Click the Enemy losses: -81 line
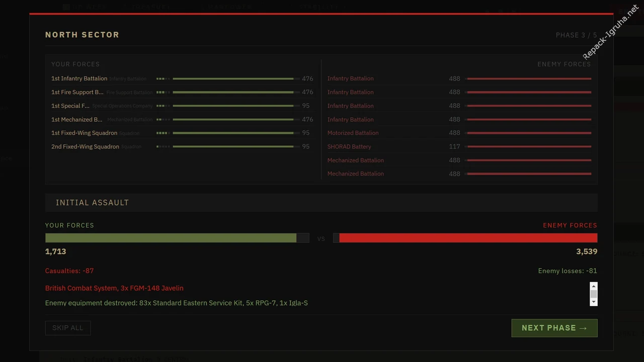 click(568, 270)
